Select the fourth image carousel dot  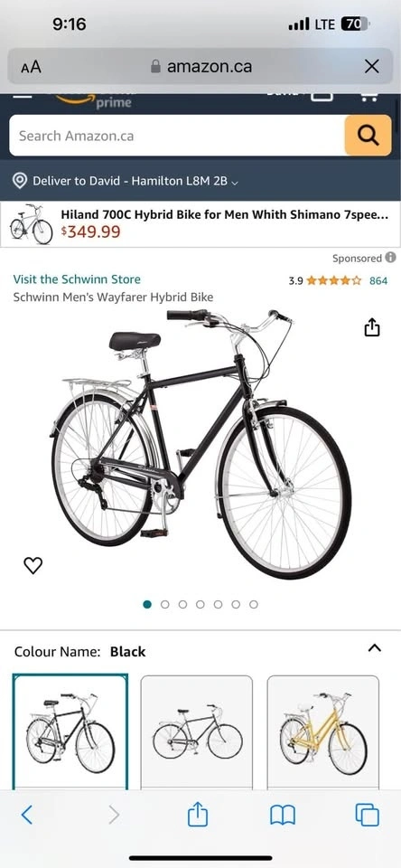point(200,605)
